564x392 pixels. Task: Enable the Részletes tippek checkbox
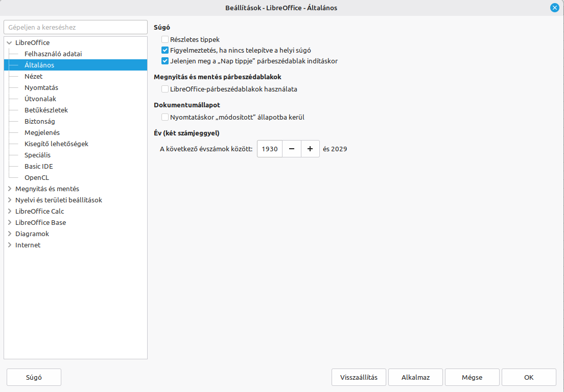pyautogui.click(x=165, y=39)
